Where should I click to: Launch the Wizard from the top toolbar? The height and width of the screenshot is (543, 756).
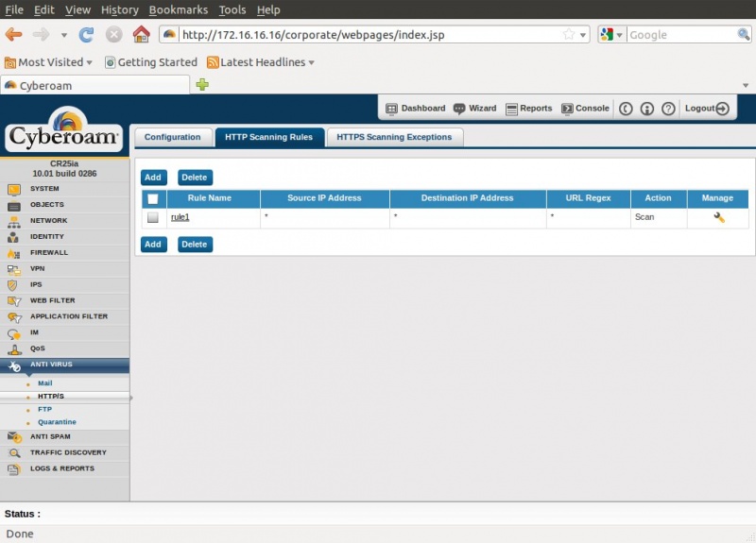tap(475, 109)
